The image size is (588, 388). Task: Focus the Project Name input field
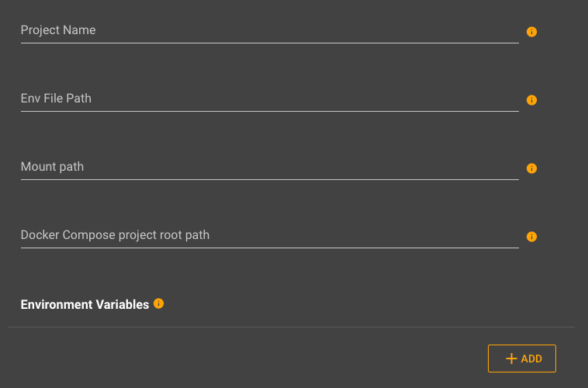coord(270,31)
